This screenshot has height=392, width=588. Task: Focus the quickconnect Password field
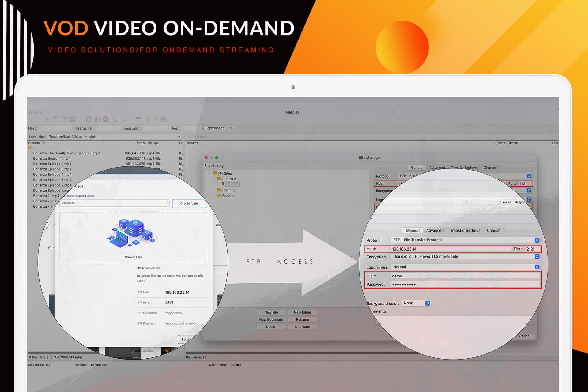tap(155, 128)
